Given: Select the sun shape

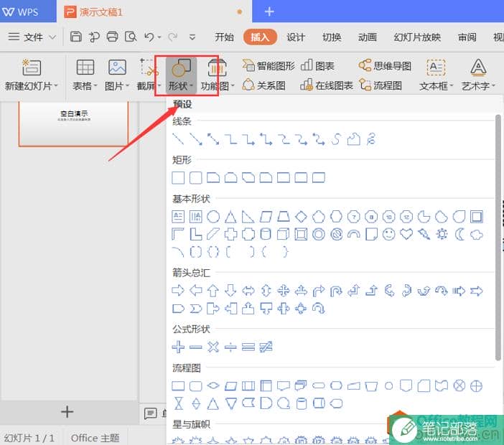Looking at the screenshot, I should point(442,234).
